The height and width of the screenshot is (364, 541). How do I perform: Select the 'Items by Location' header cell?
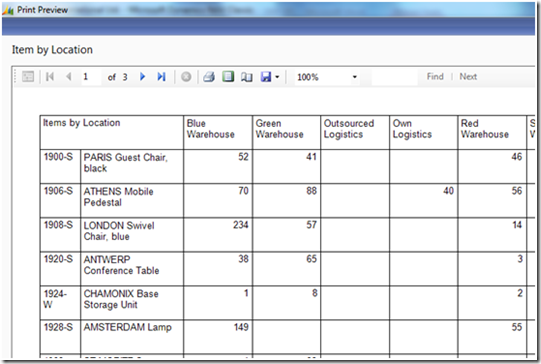(112, 132)
